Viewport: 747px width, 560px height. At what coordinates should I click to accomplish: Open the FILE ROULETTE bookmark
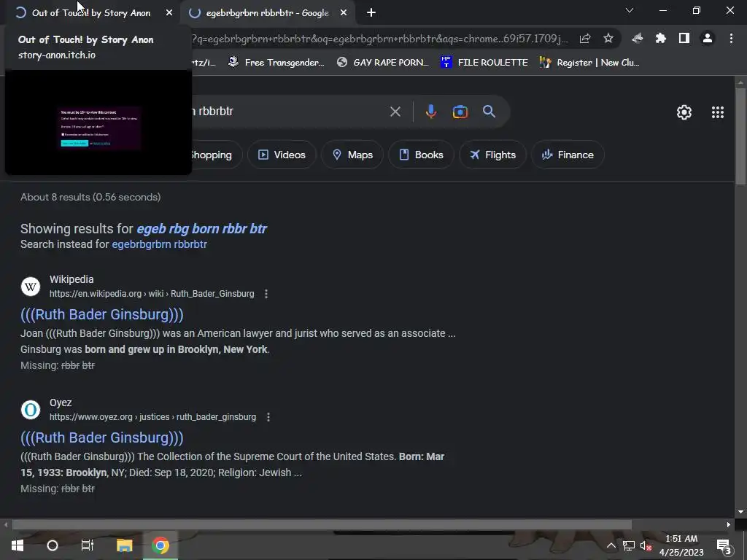tap(484, 63)
